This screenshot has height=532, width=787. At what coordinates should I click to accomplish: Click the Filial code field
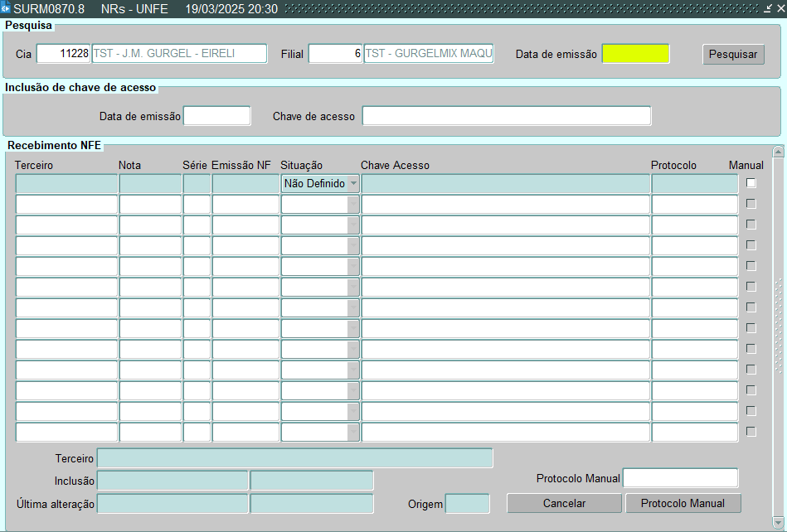tap(335, 54)
